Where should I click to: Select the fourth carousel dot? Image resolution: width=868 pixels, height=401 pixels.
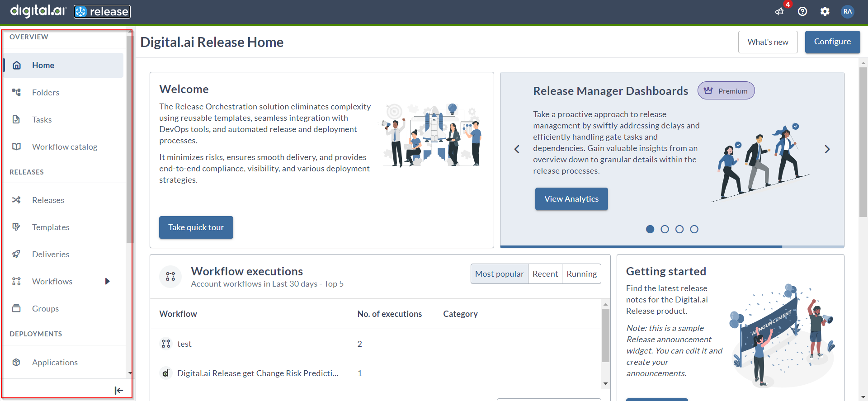coord(694,229)
